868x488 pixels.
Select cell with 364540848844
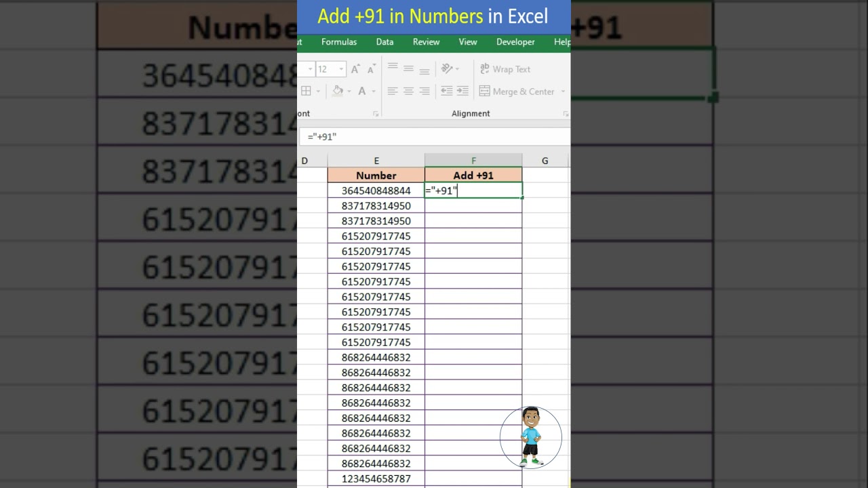click(x=376, y=190)
